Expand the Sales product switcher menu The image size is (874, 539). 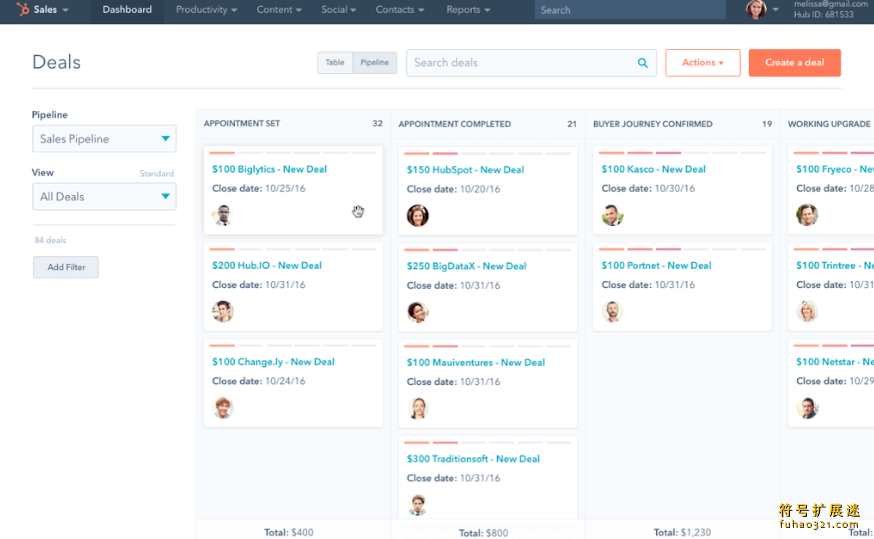point(50,9)
